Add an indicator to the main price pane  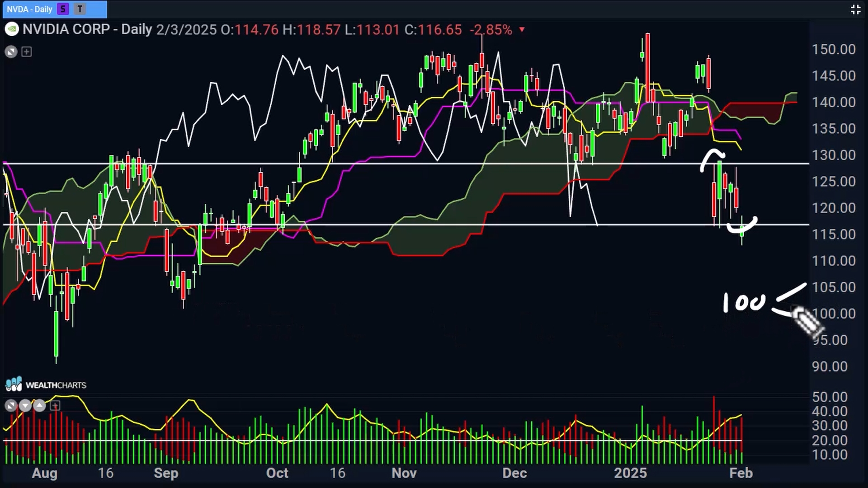pyautogui.click(x=27, y=52)
